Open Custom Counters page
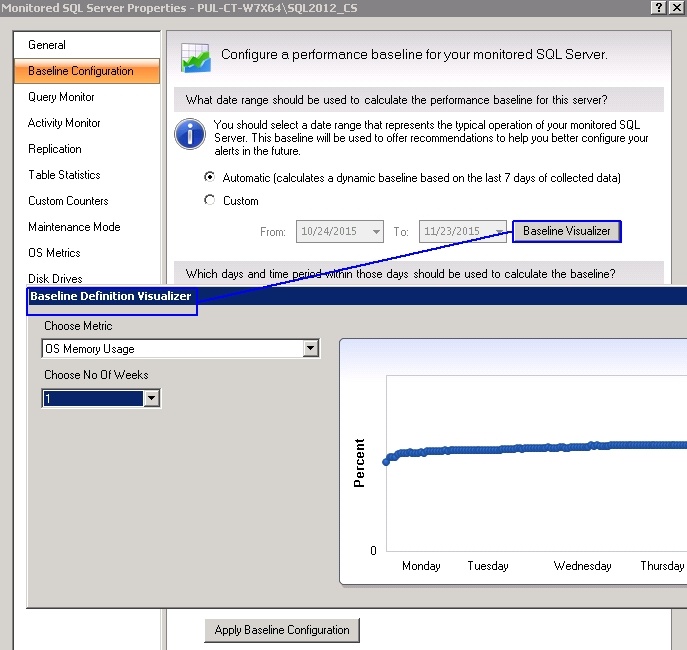Screen dimensions: 687x650 [x=68, y=201]
